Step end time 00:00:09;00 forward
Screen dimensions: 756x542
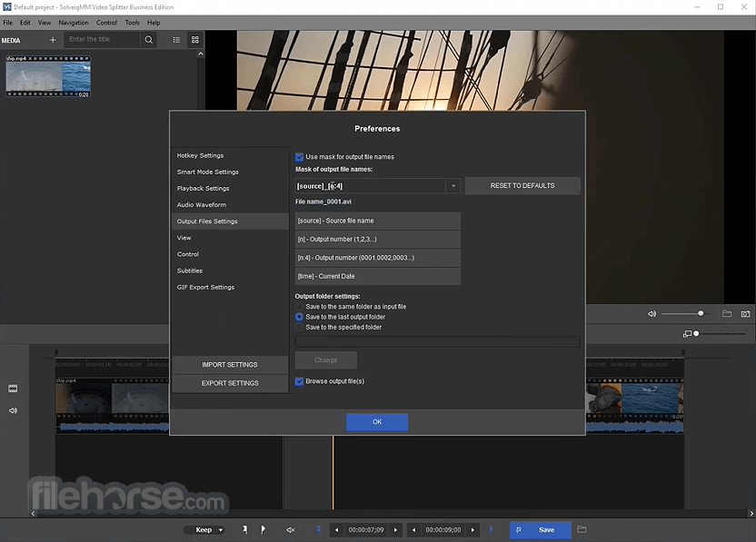coord(473,530)
